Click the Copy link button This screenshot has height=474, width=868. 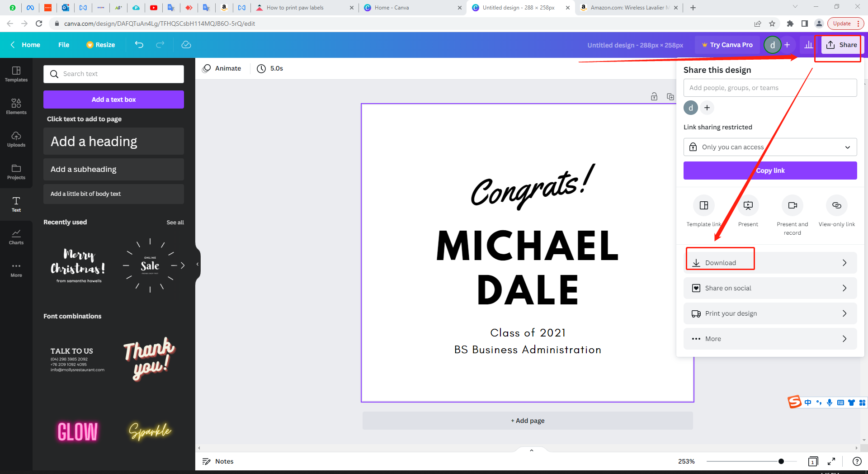(x=770, y=171)
